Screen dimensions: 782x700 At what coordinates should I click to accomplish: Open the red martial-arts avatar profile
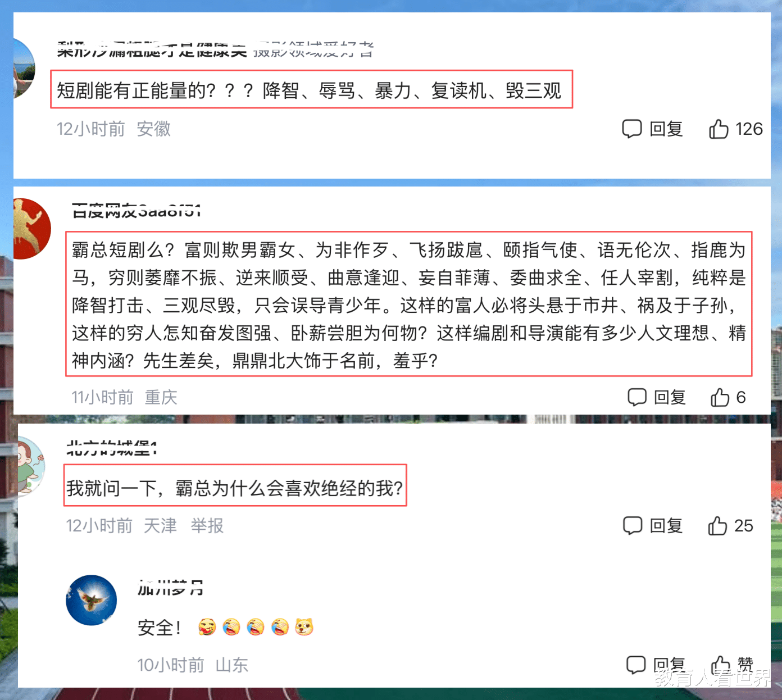pyautogui.click(x=31, y=229)
